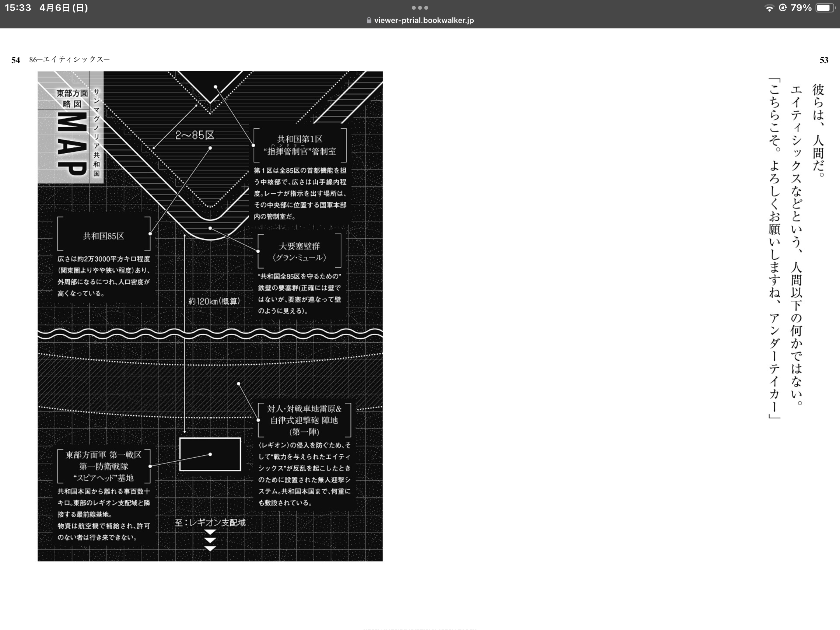Tap the padlock icon beside the URL
Viewport: 840px width, 630px height.
click(x=369, y=21)
